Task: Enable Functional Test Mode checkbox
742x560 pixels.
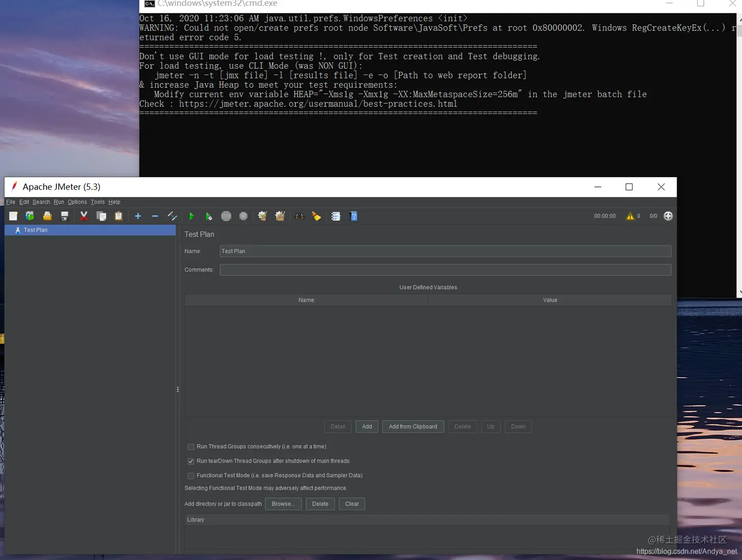Action: tap(191, 476)
